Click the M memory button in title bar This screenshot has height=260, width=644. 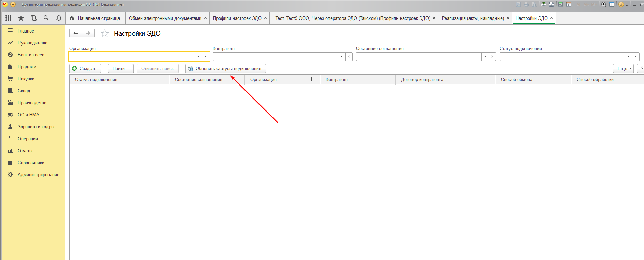pyautogui.click(x=578, y=4)
